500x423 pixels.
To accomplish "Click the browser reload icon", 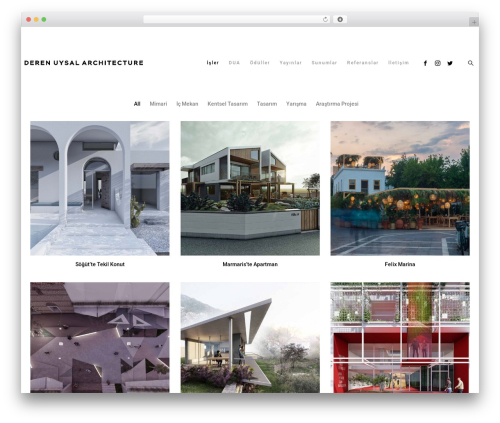I will pos(325,20).
